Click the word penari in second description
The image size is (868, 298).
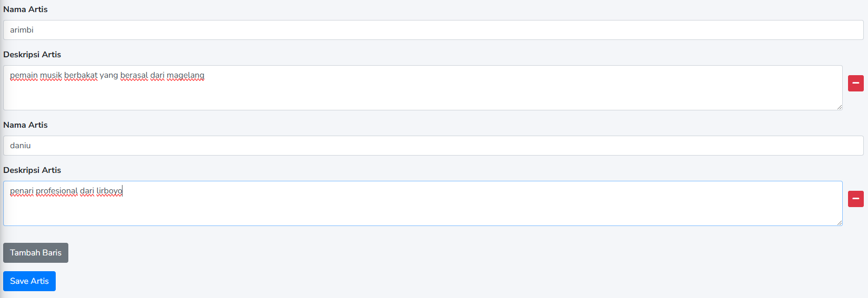(22, 191)
